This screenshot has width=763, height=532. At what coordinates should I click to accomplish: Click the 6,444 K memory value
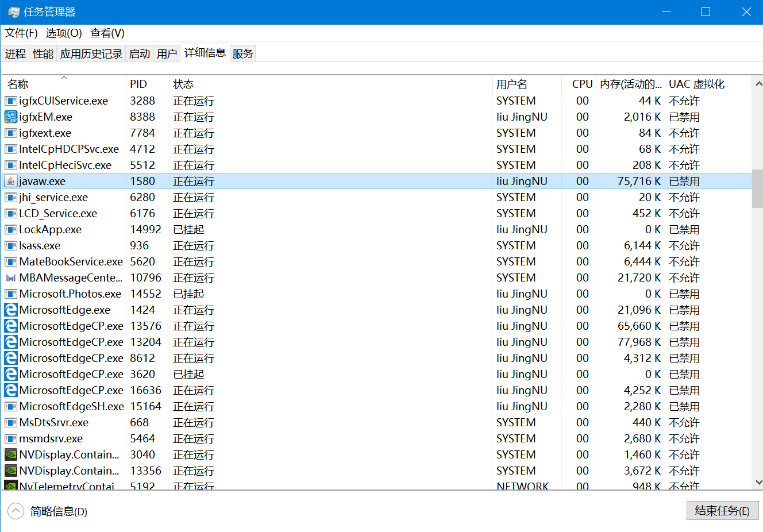[642, 262]
